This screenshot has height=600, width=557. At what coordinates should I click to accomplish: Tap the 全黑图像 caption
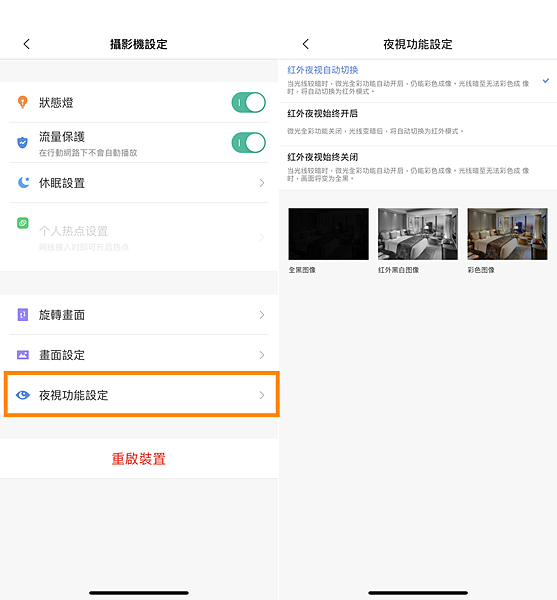click(x=302, y=270)
